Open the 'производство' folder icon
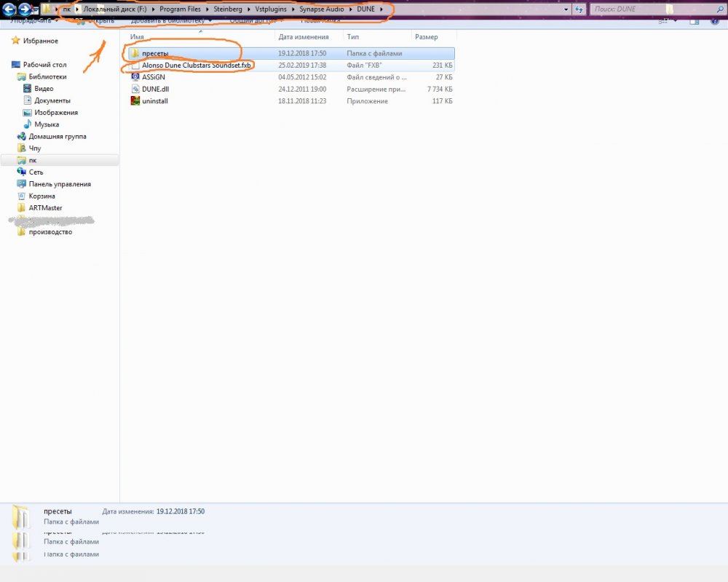 click(x=21, y=231)
